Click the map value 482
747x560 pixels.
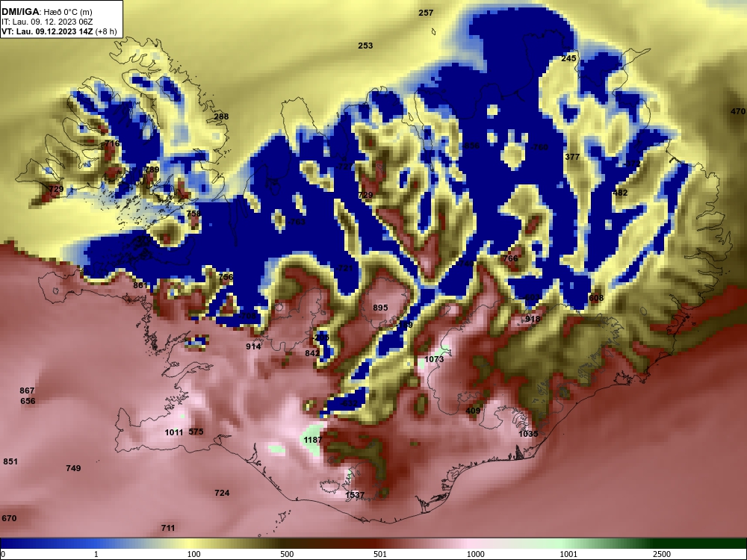(x=620, y=193)
